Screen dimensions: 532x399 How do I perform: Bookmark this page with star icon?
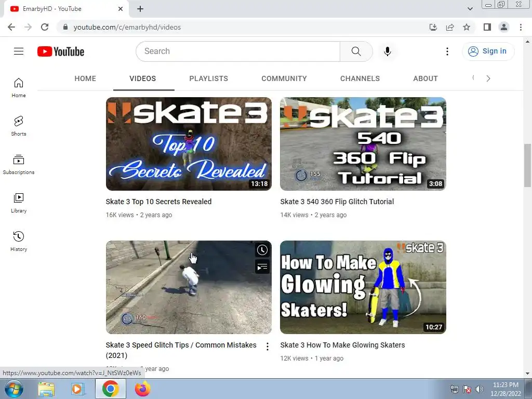pos(467,27)
